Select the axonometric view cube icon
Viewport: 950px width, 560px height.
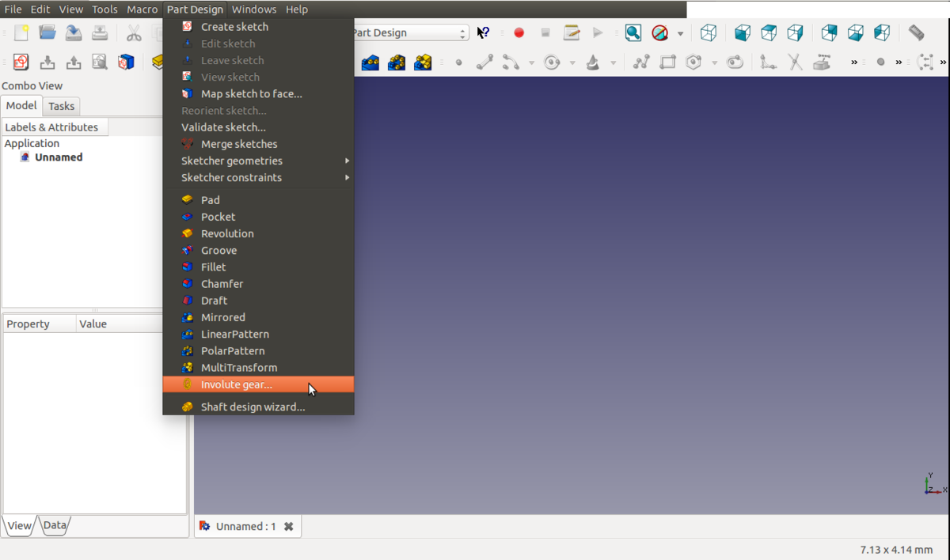pos(709,32)
